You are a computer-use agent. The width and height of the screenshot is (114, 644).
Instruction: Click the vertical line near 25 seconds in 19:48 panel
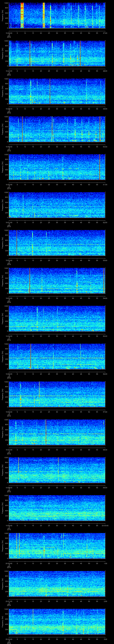coord(50,91)
